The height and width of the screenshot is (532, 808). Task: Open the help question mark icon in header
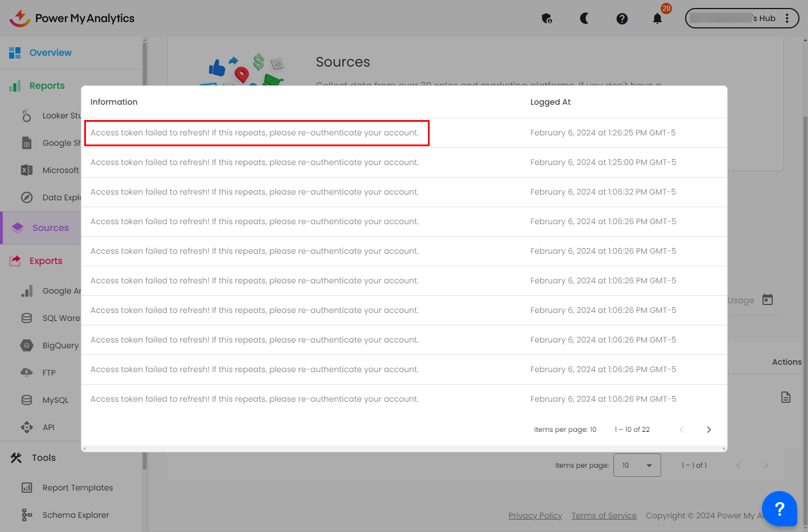tap(622, 19)
